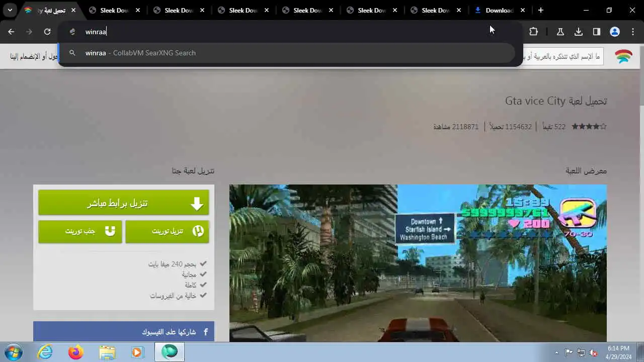Select the winraa CollabVM SearXNG Search suggestion
Image resolution: width=644 pixels, height=362 pixels.
pyautogui.click(x=287, y=53)
